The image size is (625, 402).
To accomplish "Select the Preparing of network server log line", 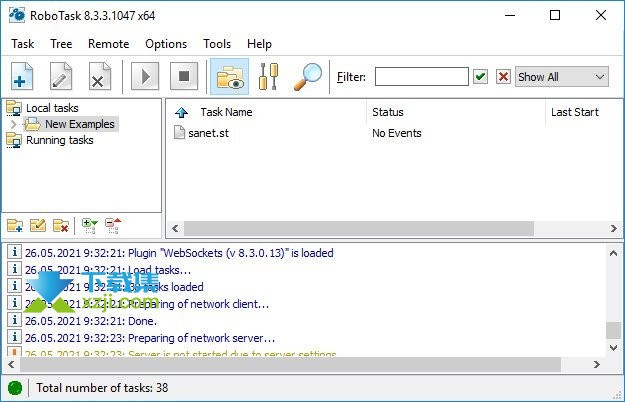I will 150,338.
